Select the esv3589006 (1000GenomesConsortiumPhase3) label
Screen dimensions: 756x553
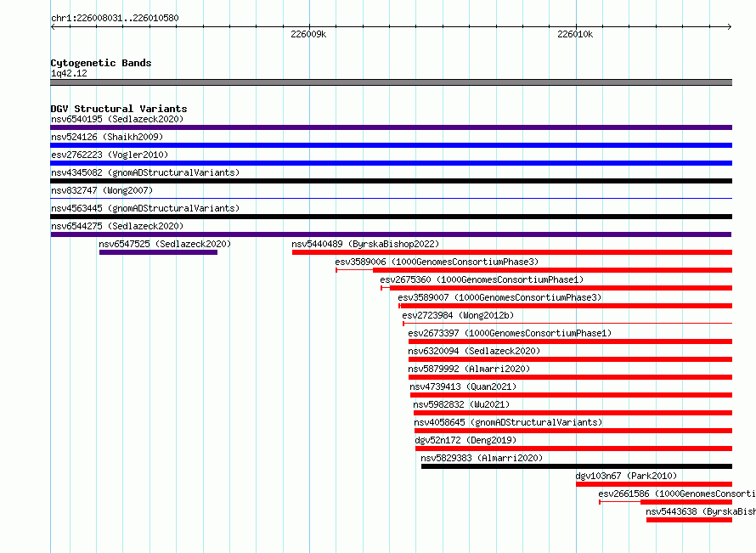tap(437, 262)
